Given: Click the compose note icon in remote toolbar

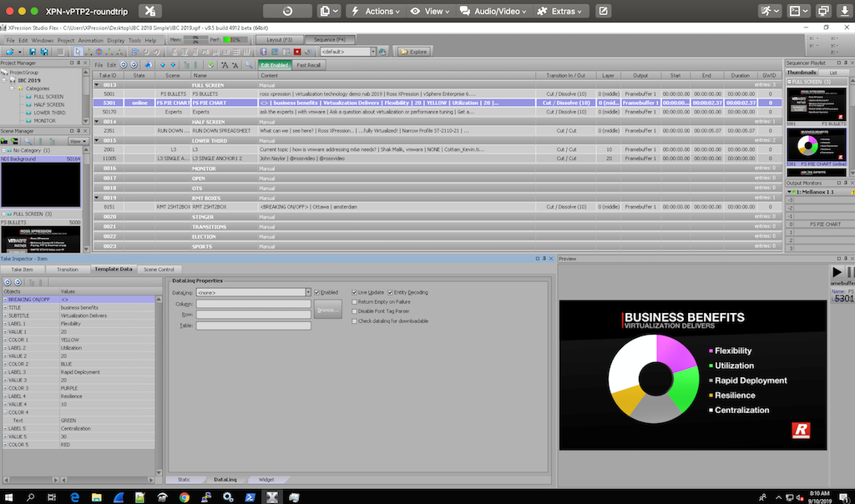Looking at the screenshot, I should tap(603, 11).
